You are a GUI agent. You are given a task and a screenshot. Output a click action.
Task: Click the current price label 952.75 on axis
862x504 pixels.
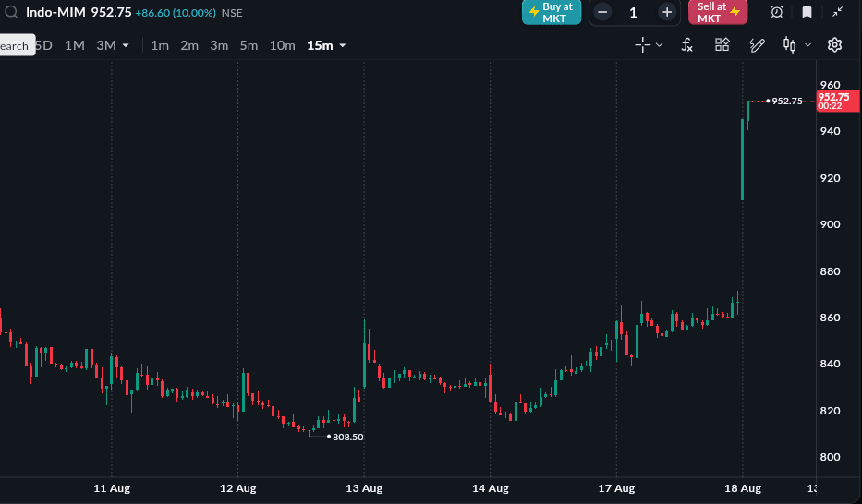838,101
